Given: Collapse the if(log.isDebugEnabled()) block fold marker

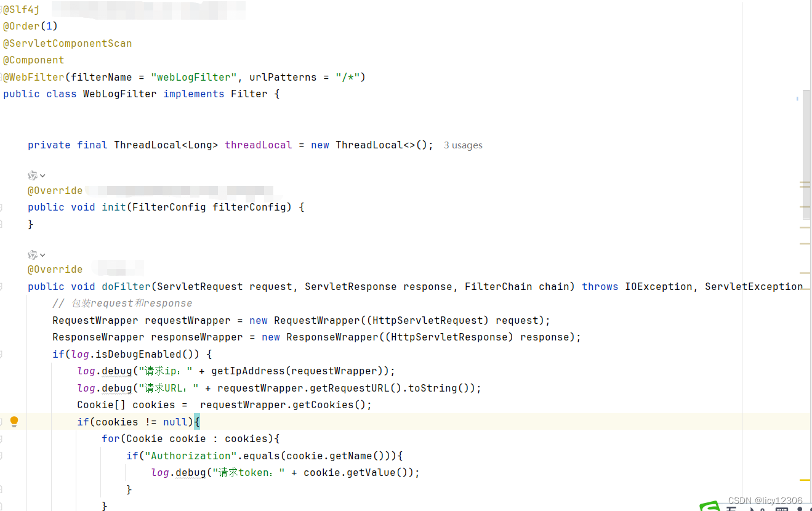Looking at the screenshot, I should [1, 354].
